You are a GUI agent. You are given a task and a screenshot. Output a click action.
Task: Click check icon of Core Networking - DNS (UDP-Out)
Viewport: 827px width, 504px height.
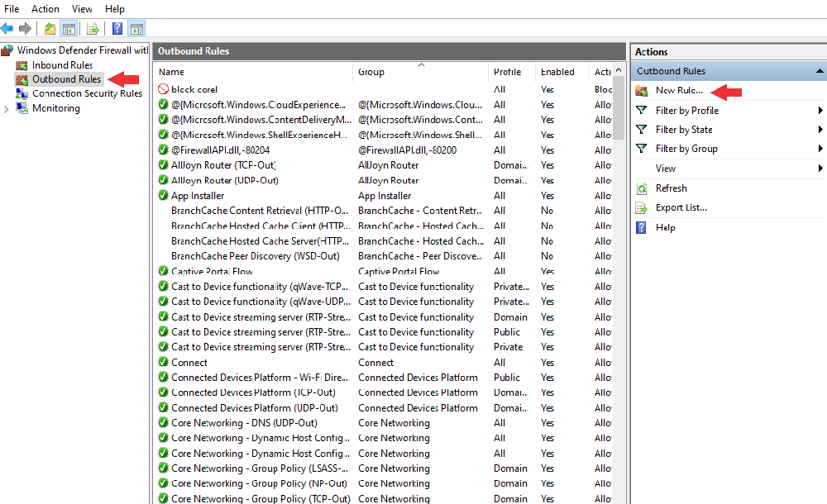pyautogui.click(x=164, y=423)
